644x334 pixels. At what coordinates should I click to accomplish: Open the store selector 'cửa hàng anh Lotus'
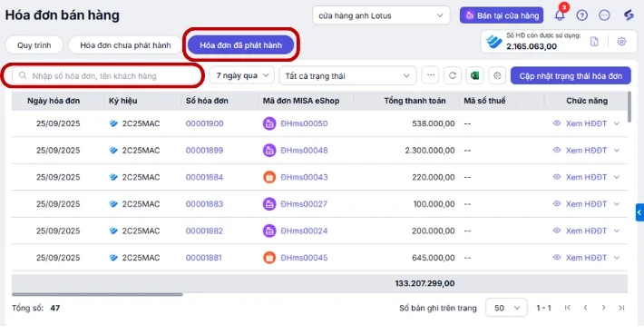(381, 15)
